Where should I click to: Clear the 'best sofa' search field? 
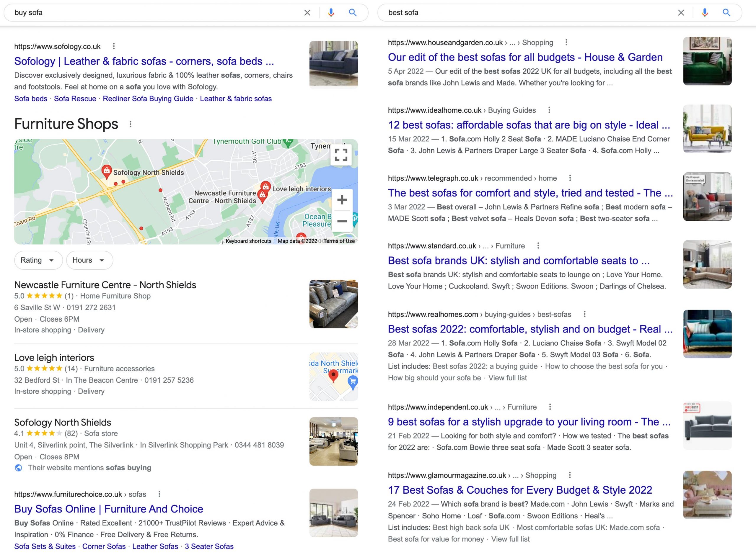click(x=681, y=13)
